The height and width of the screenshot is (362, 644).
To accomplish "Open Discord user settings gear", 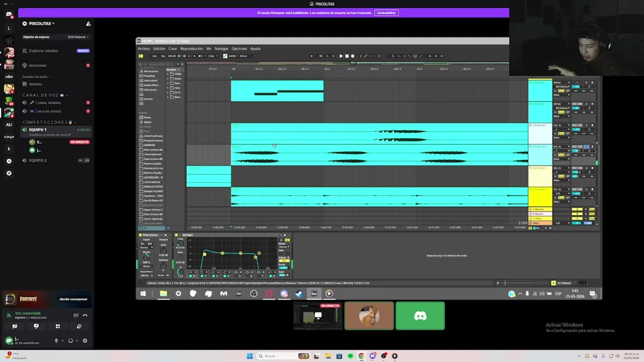I will (x=85, y=340).
